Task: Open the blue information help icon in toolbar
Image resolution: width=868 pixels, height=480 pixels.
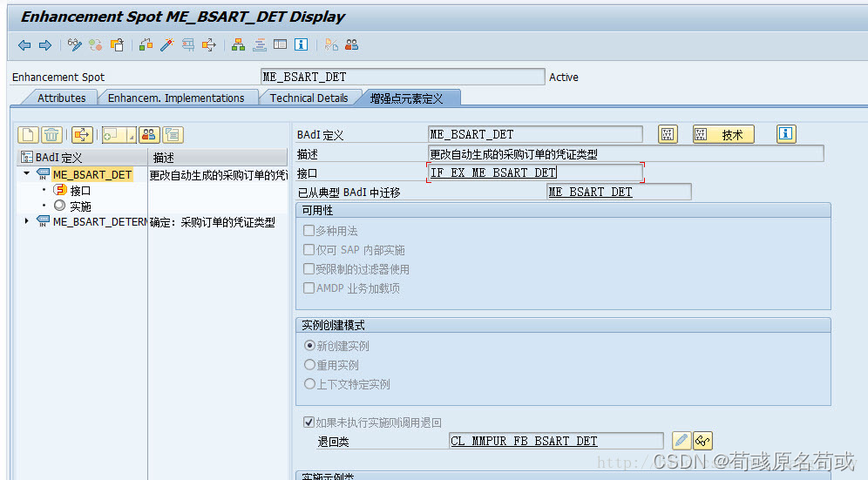Action: point(302,44)
